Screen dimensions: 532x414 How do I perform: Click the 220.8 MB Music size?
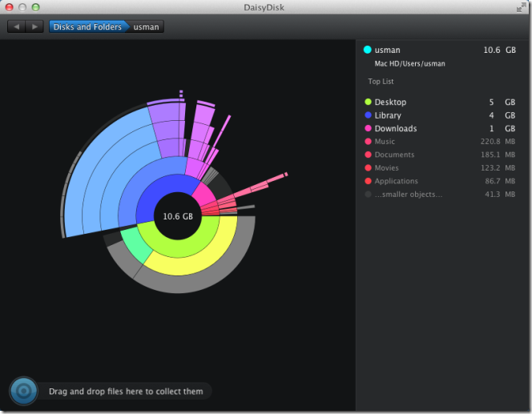(x=498, y=142)
